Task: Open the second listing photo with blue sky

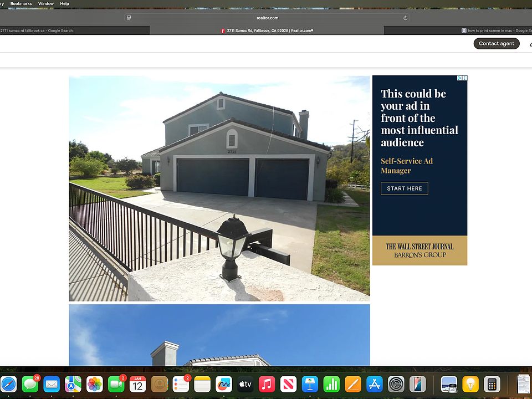Action: 219,335
